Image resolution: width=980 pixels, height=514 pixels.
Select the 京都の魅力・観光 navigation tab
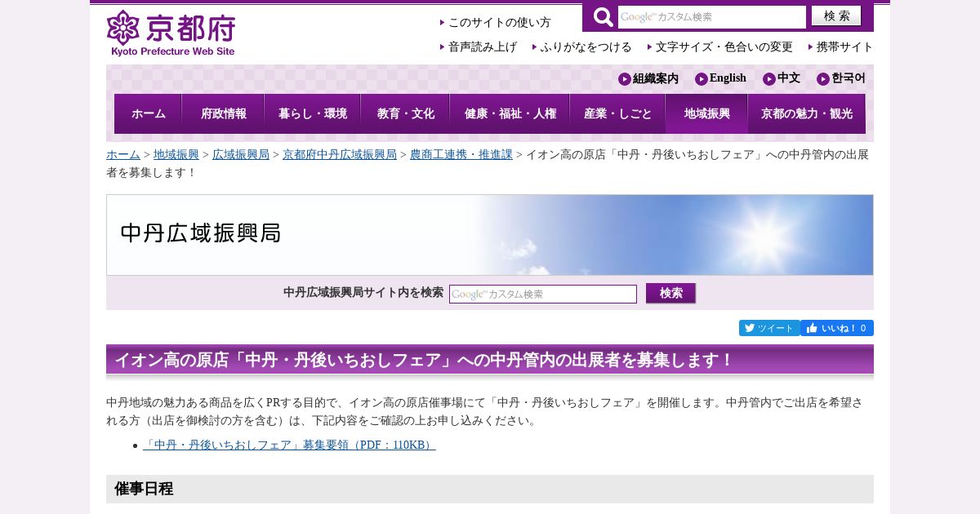pos(806,113)
